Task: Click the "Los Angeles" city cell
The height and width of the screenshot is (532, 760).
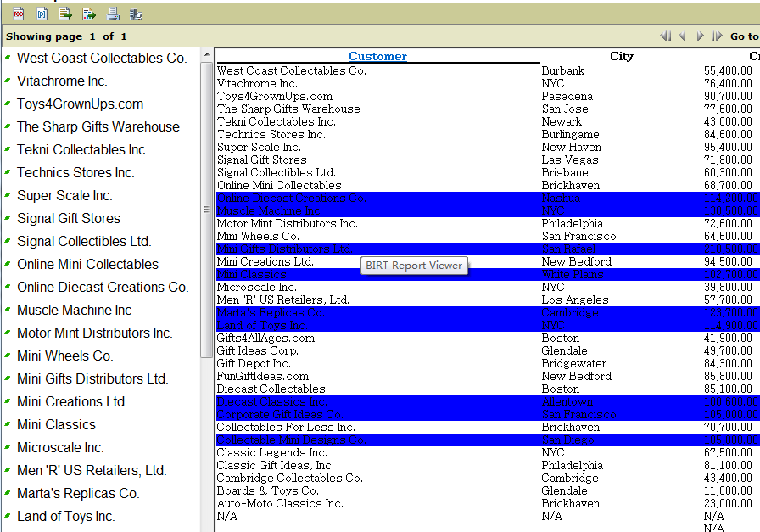Action: coord(575,300)
